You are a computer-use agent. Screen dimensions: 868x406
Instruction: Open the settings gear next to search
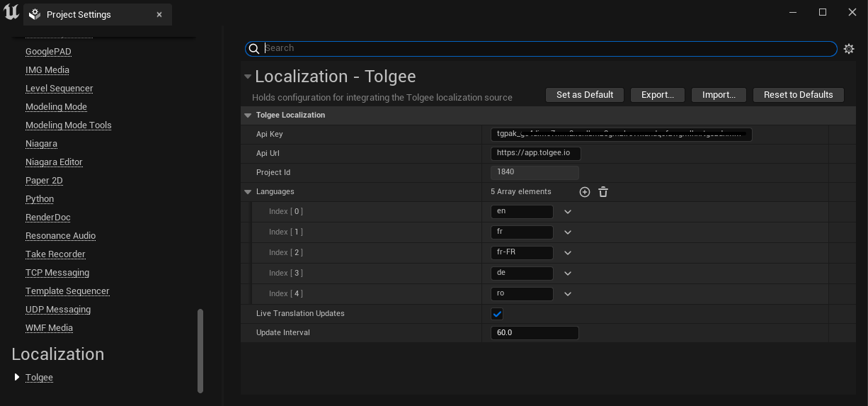click(x=849, y=49)
